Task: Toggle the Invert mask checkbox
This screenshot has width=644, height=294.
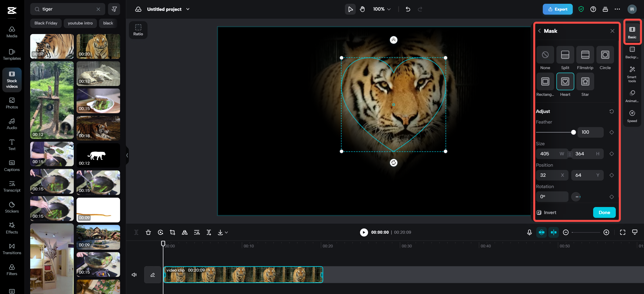Action: pyautogui.click(x=539, y=213)
